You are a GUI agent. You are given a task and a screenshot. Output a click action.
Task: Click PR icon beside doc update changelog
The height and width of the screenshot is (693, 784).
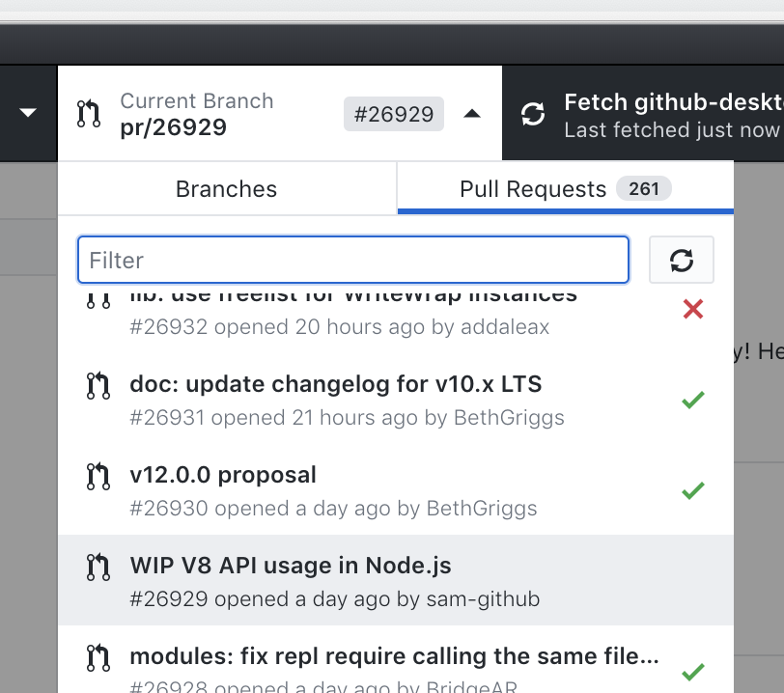click(x=98, y=385)
